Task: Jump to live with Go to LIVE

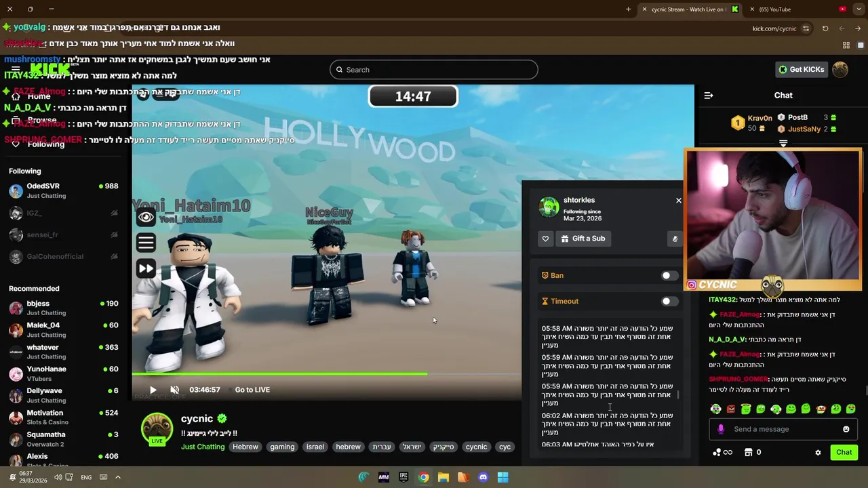Action: tap(252, 390)
